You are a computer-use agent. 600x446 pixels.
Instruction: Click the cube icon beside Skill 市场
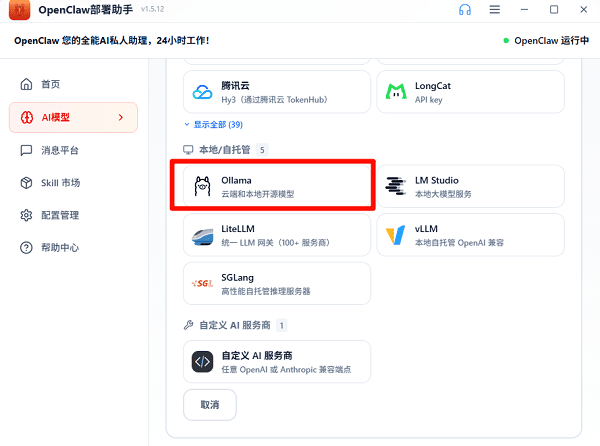coord(26,183)
